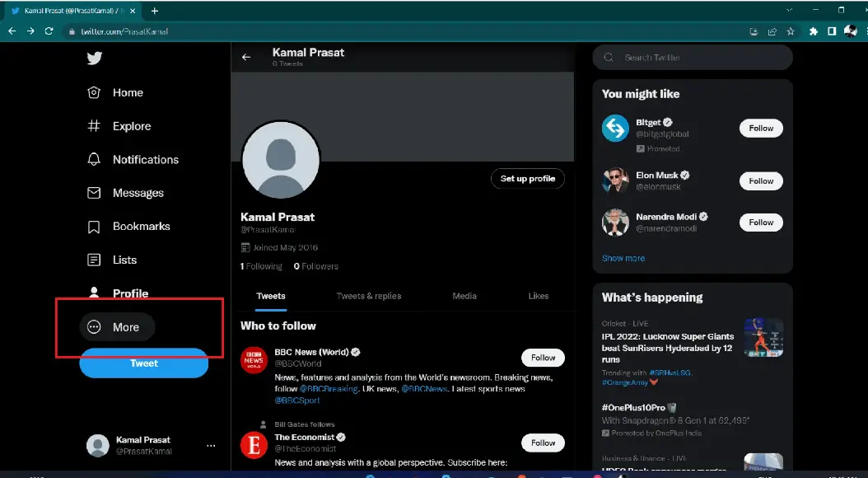Open Bitget's profile avatar
The width and height of the screenshot is (868, 478).
point(615,128)
